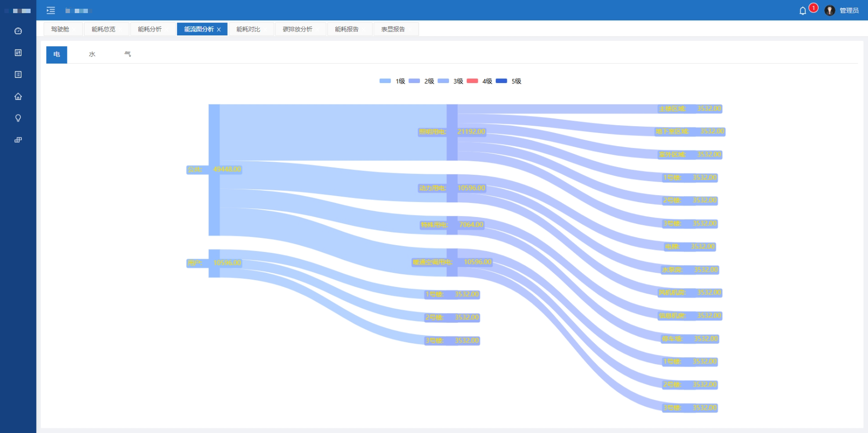
Task: Click the administrator avatar picture
Action: point(830,11)
